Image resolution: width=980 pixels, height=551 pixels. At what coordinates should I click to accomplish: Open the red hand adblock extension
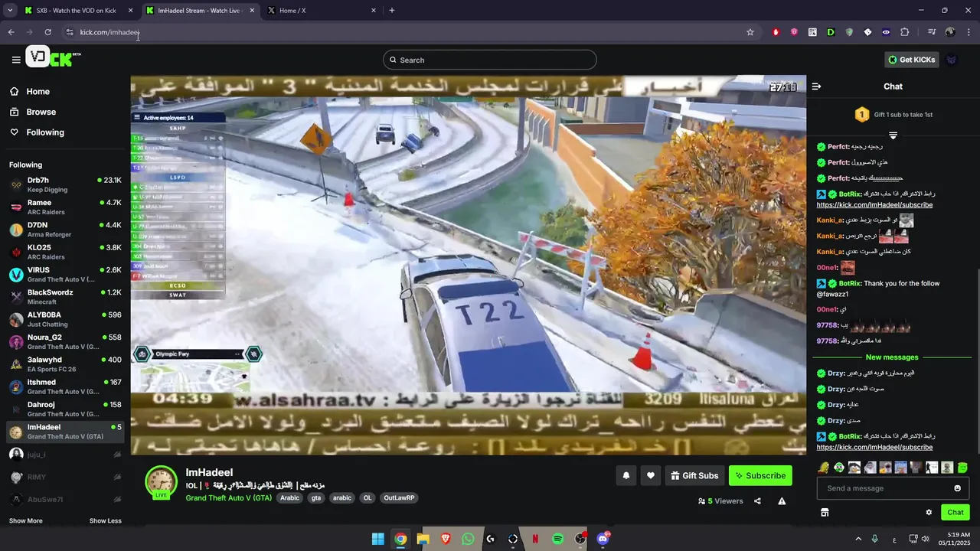click(x=776, y=32)
